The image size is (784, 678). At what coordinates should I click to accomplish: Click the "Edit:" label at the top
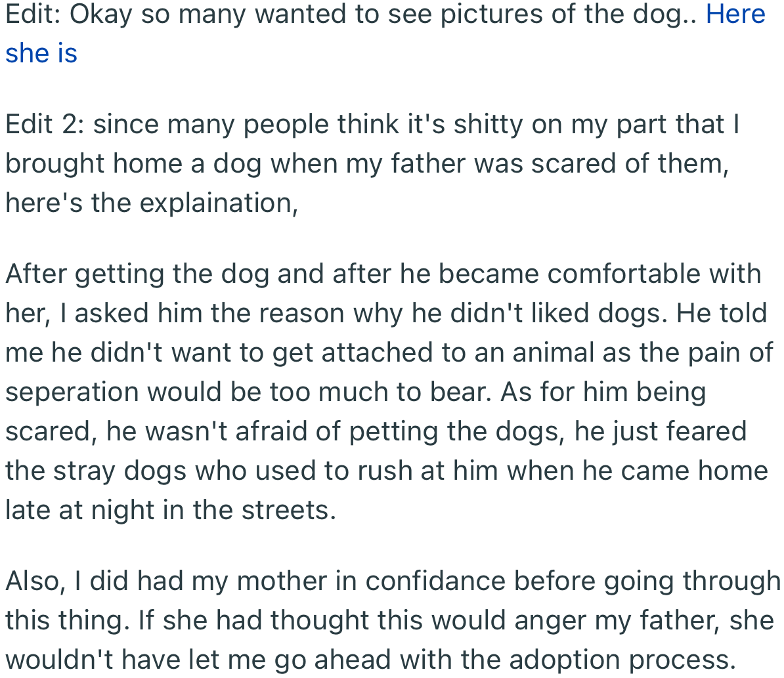33,14
